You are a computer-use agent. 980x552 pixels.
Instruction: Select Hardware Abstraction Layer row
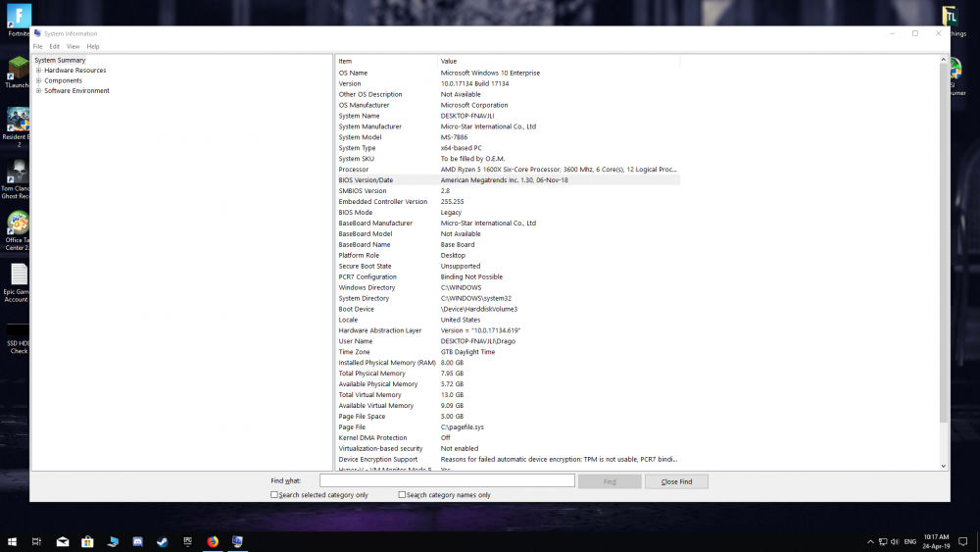[508, 330]
